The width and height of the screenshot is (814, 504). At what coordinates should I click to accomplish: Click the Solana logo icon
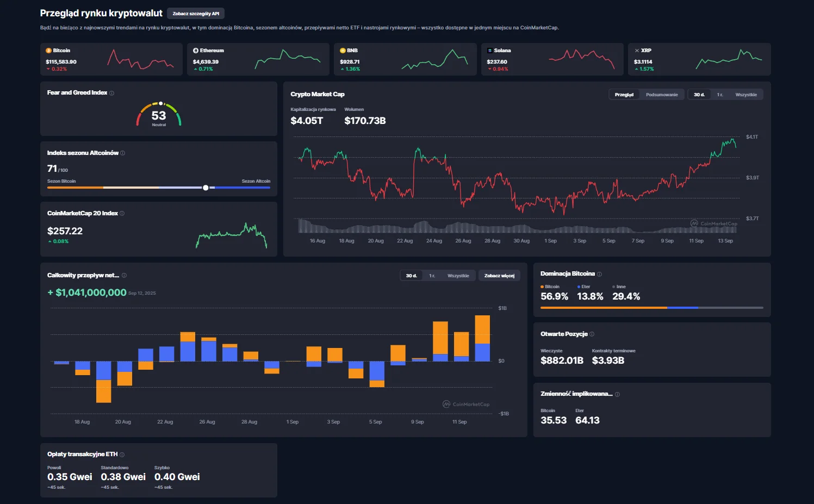click(x=490, y=51)
